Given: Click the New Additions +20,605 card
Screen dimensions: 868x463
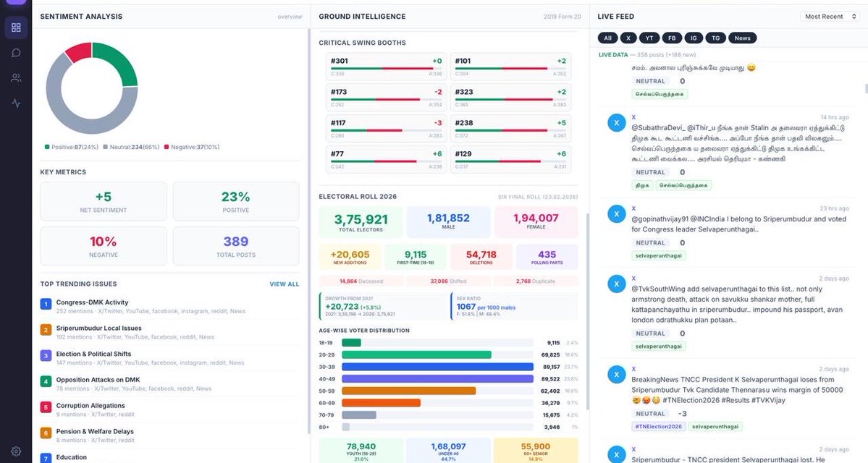Looking at the screenshot, I should pos(350,257).
